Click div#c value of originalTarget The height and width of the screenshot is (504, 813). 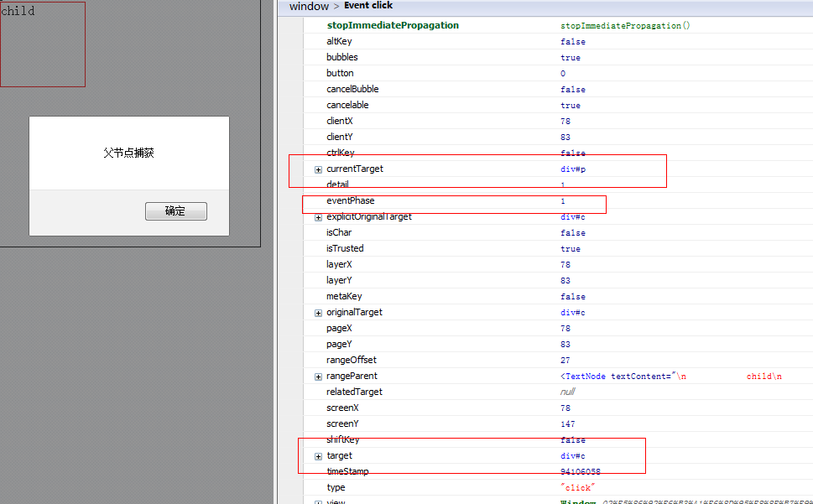tap(573, 312)
